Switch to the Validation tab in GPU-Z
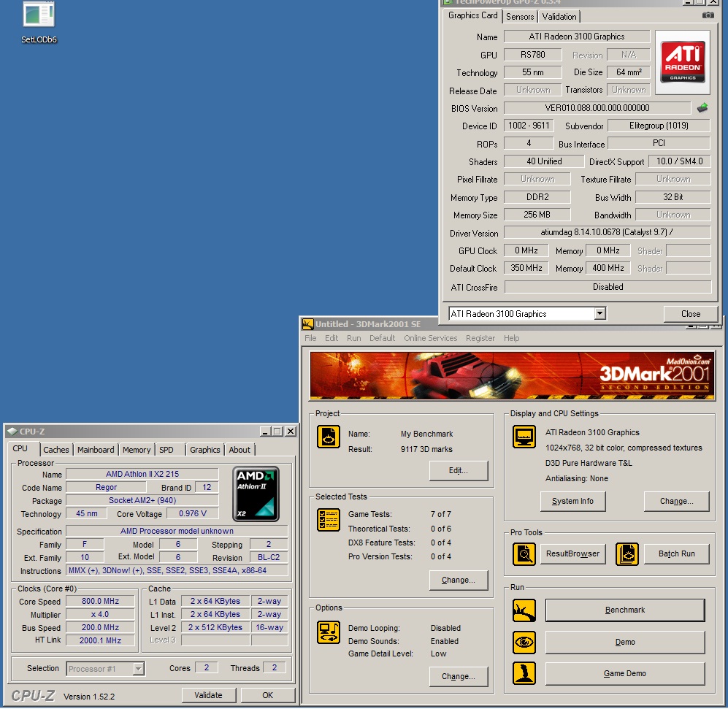 [x=559, y=17]
